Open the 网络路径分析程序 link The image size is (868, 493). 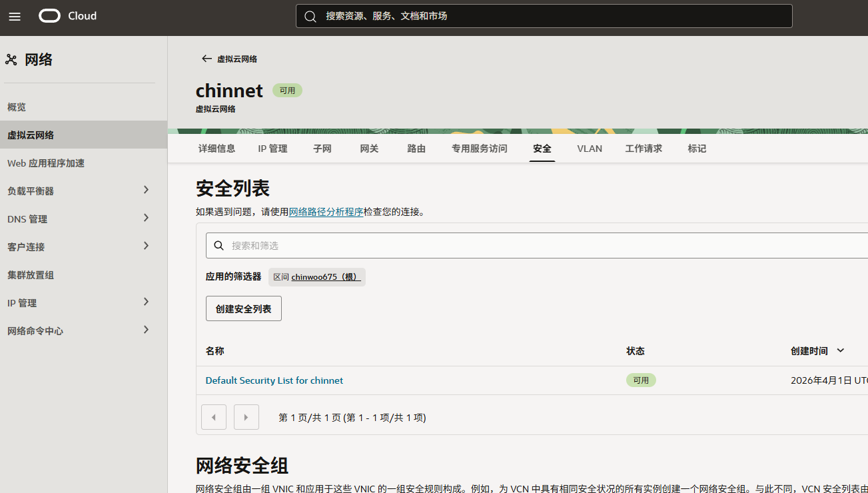pos(326,212)
